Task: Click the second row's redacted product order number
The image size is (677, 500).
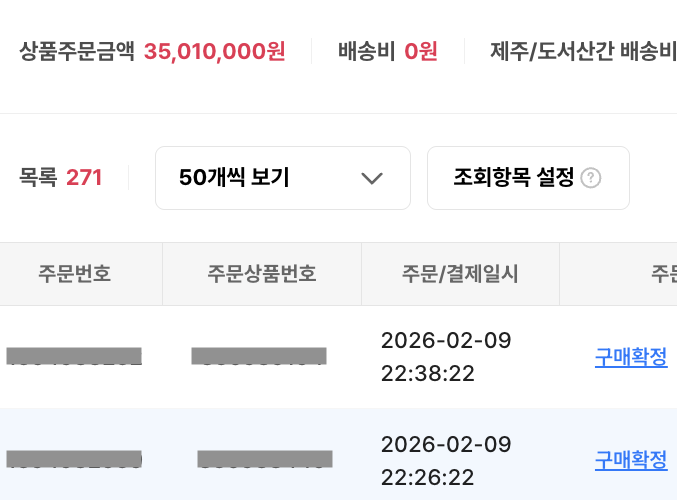Action: click(265, 460)
